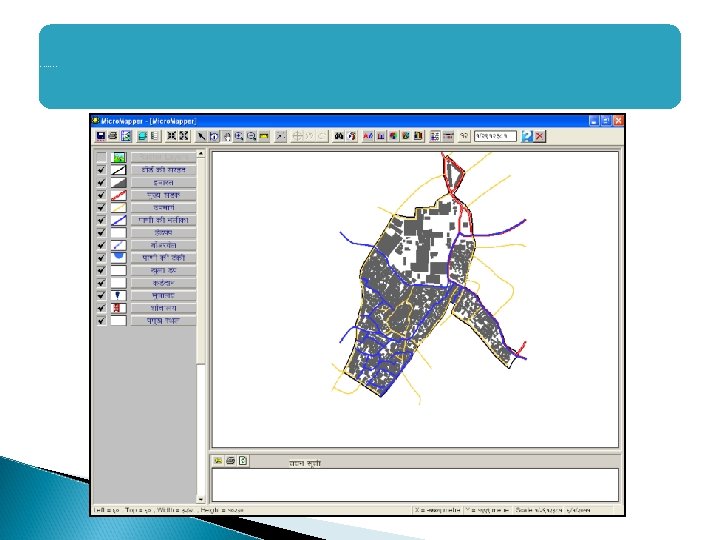This screenshot has height=540, width=720.
Task: Select the Zoom In magnifier tool
Action: [239, 136]
